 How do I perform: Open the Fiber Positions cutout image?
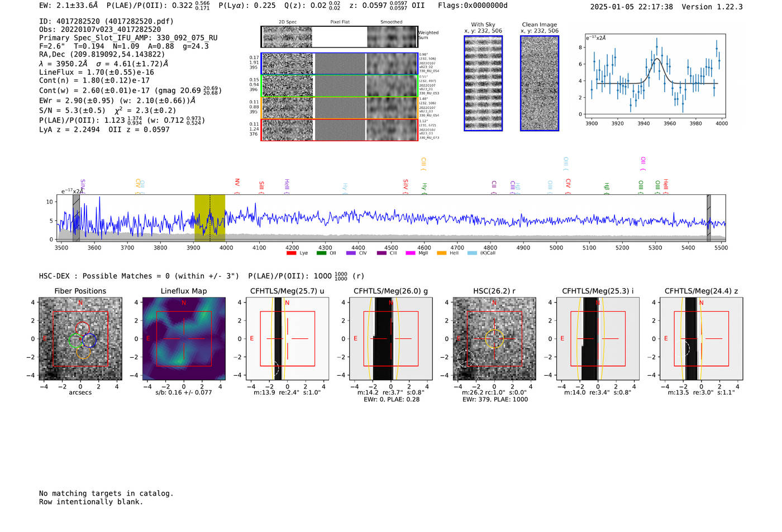pos(80,339)
